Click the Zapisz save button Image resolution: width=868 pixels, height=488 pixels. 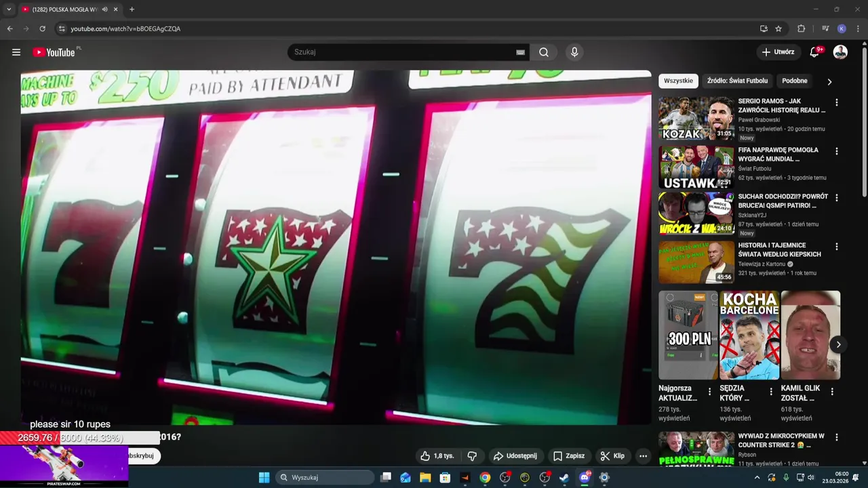coord(568,456)
